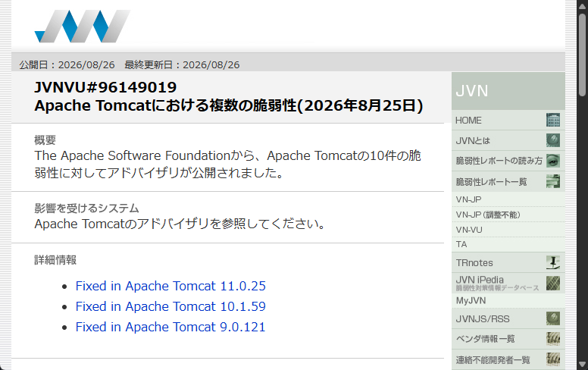
Task: Open the TRnotes menu item
Action: [508, 262]
